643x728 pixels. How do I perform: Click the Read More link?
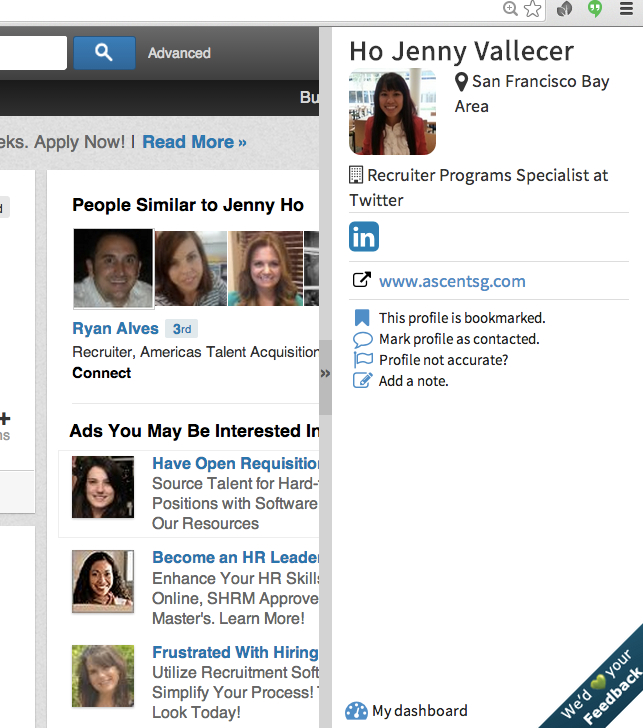click(x=194, y=142)
